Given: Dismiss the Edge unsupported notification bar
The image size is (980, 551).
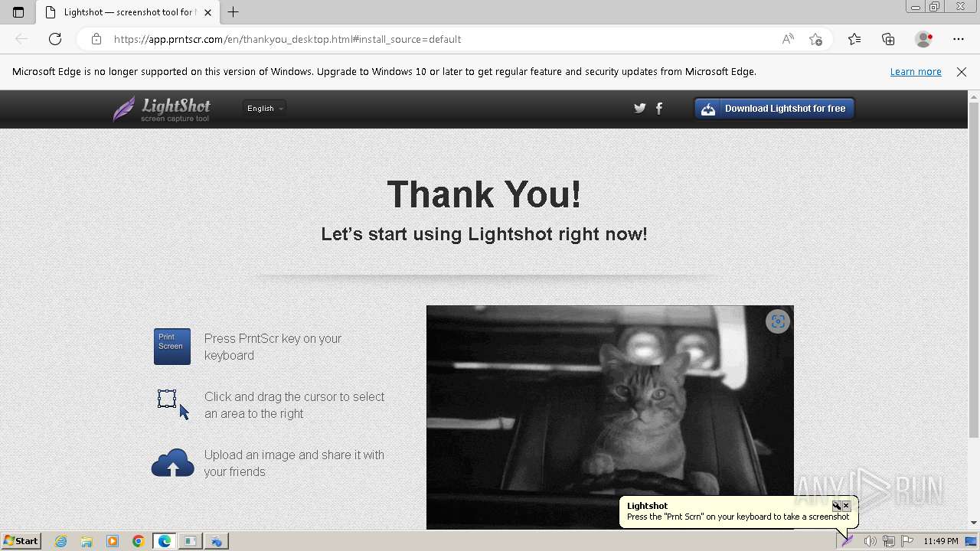Looking at the screenshot, I should click(962, 71).
